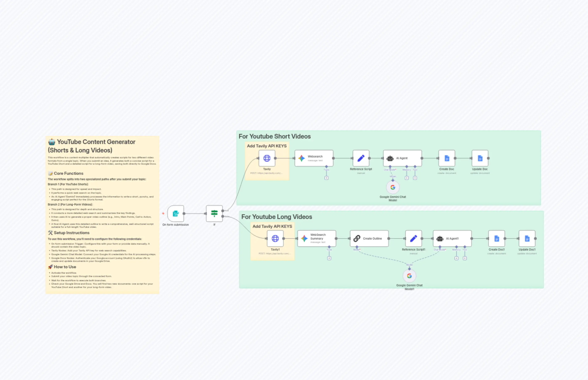The width and height of the screenshot is (588, 380).
Task: Select the AI Agent1 node
Action: click(x=452, y=238)
